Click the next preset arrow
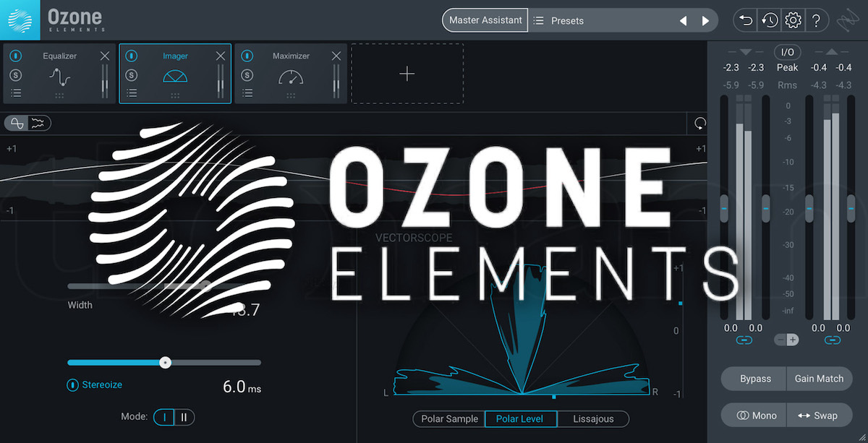The image size is (868, 443). (x=706, y=20)
